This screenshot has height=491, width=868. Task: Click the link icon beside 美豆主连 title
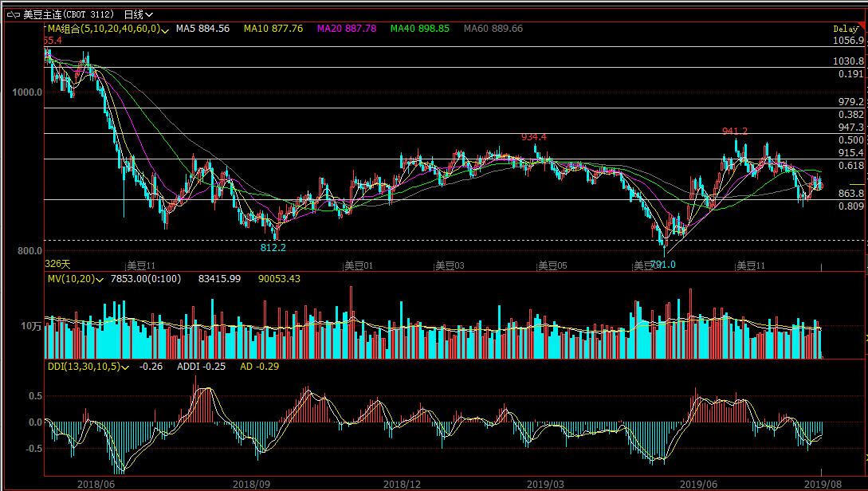point(14,14)
